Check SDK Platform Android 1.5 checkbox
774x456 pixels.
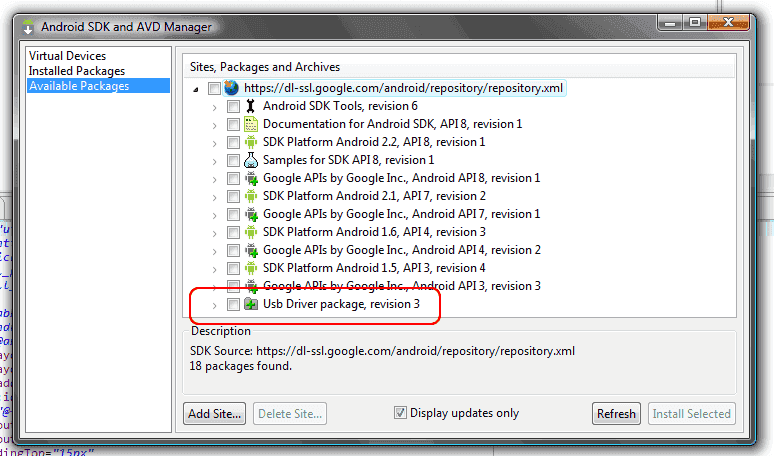(x=233, y=268)
